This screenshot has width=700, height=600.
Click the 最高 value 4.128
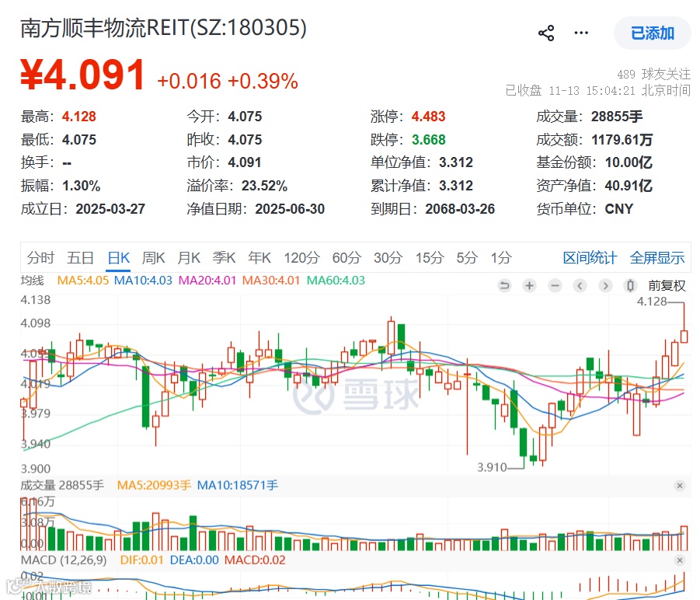pos(79,117)
